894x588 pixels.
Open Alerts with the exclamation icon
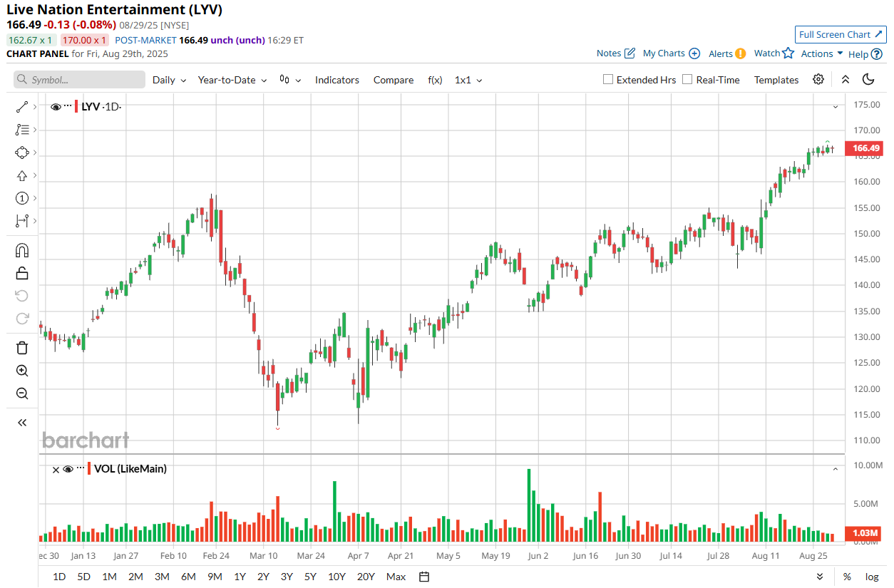tap(727, 53)
